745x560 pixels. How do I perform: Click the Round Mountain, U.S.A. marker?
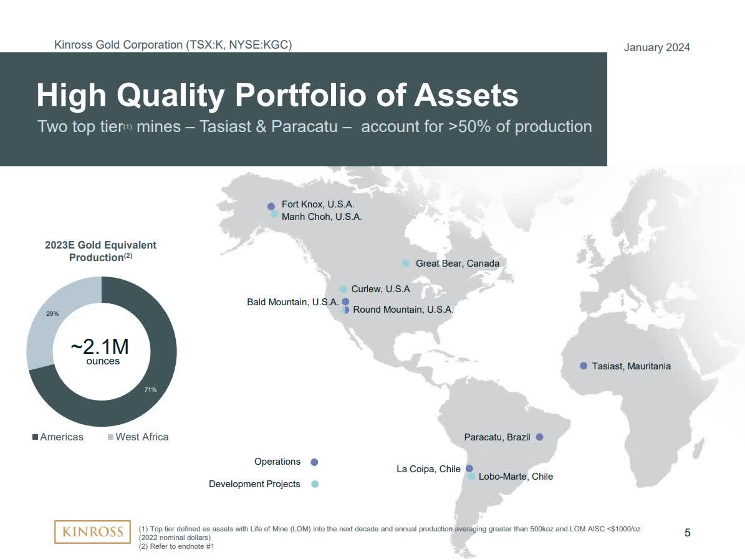347,309
